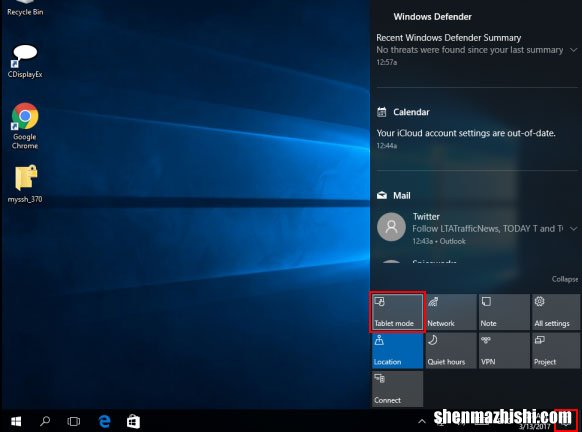This screenshot has height=432, width=582.
Task: Open the VPN quick action tile
Action: point(504,350)
